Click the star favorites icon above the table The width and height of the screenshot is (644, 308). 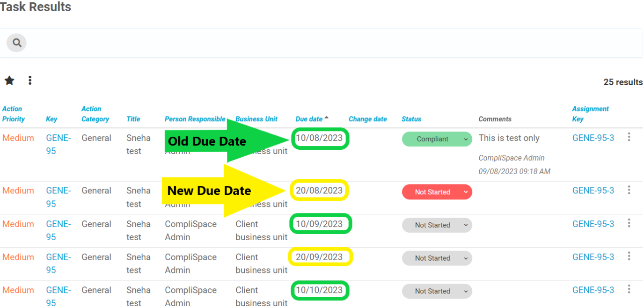pos(9,81)
